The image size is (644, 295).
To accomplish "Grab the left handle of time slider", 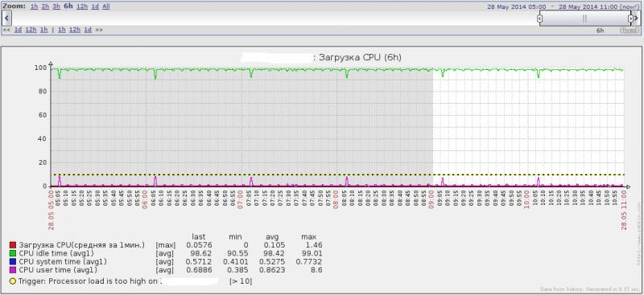I will pyautogui.click(x=540, y=18).
